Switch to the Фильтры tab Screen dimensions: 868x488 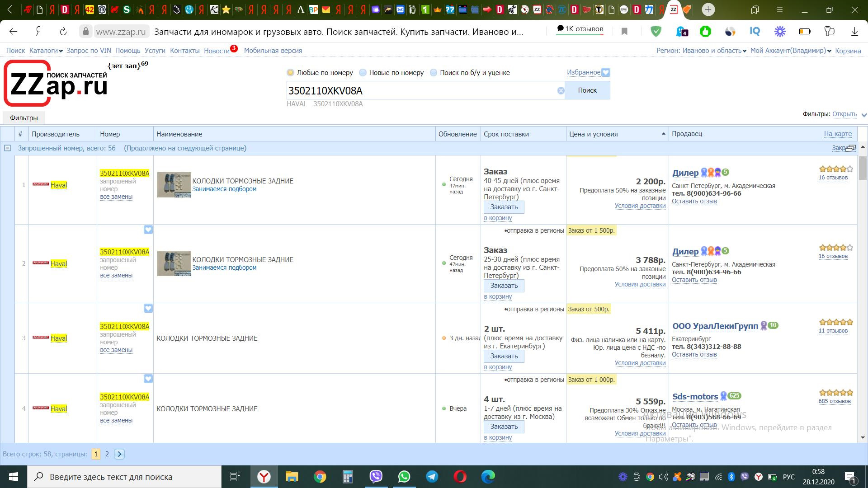pos(24,118)
